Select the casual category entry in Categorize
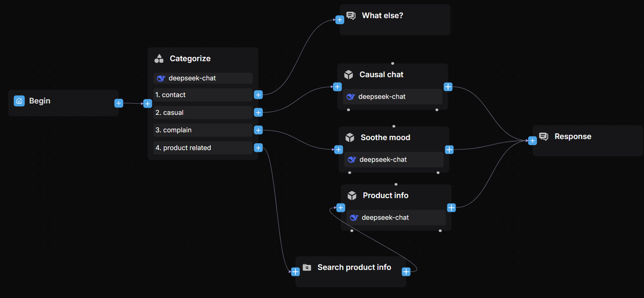 202,112
